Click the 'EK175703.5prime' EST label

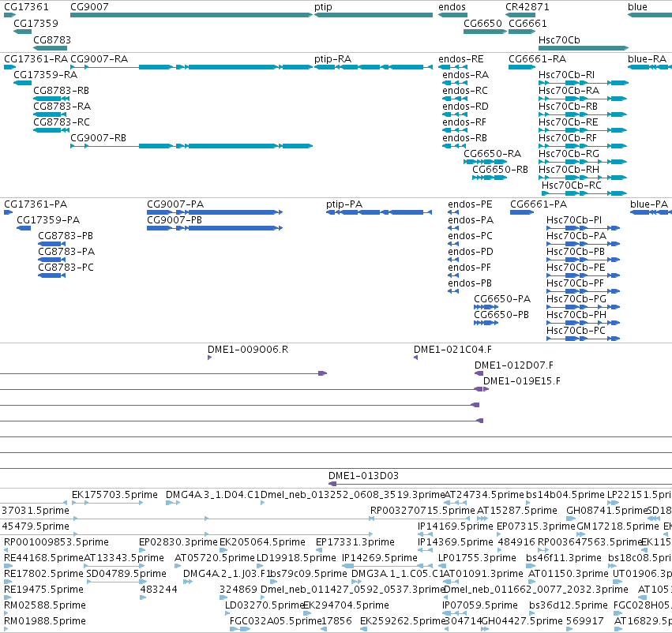coord(115,495)
